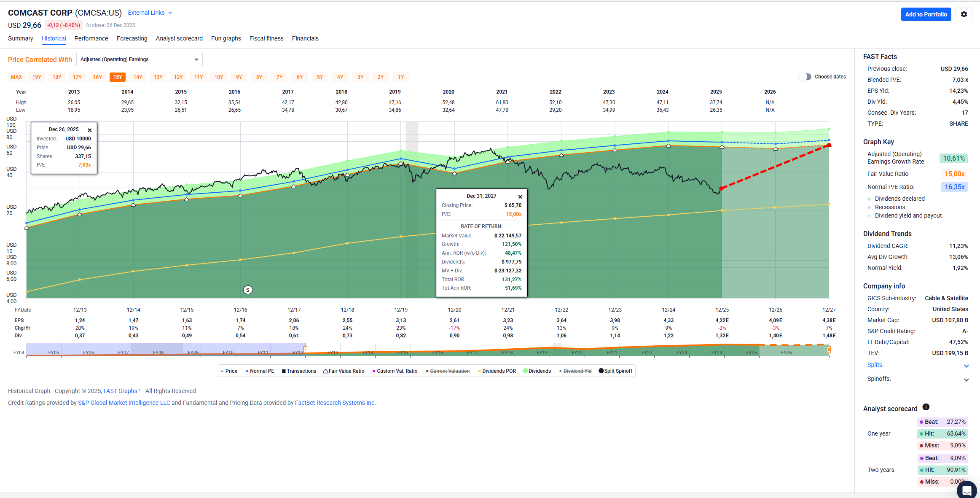Click the Add to Portfolio button
Screen dimensions: 980x498
pyautogui.click(x=926, y=14)
